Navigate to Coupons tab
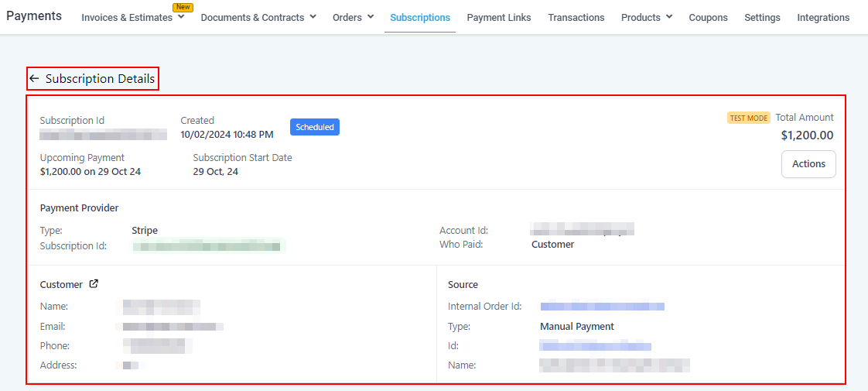 click(x=708, y=17)
